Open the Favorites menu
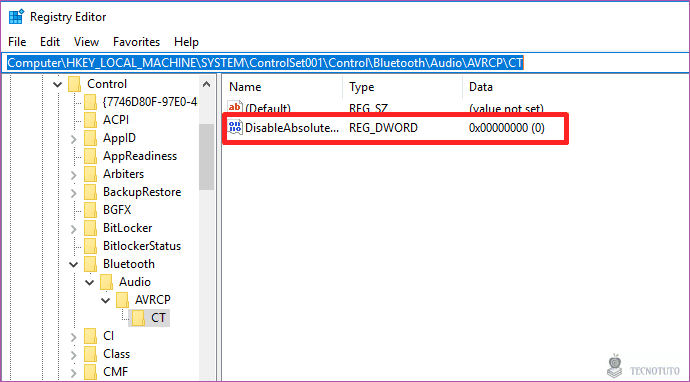 pyautogui.click(x=136, y=42)
